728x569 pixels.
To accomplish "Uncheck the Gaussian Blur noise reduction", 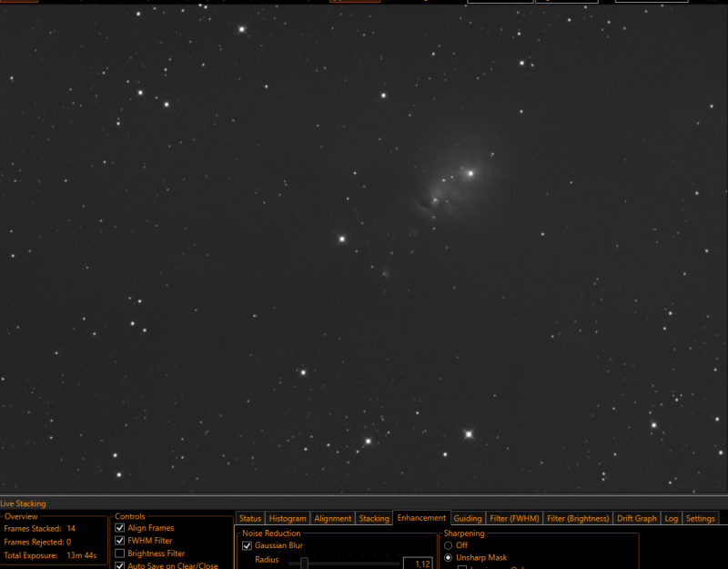I will (x=247, y=545).
